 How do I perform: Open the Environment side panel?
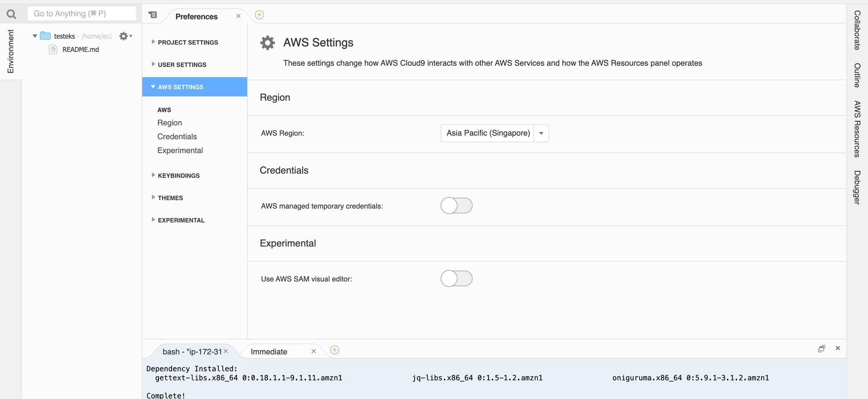point(10,51)
